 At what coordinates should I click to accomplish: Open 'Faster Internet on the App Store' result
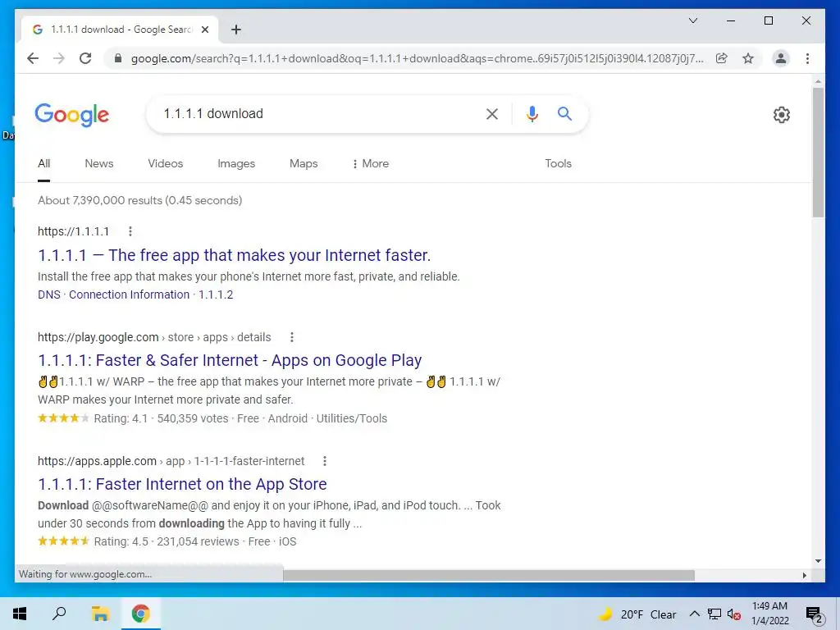click(182, 484)
